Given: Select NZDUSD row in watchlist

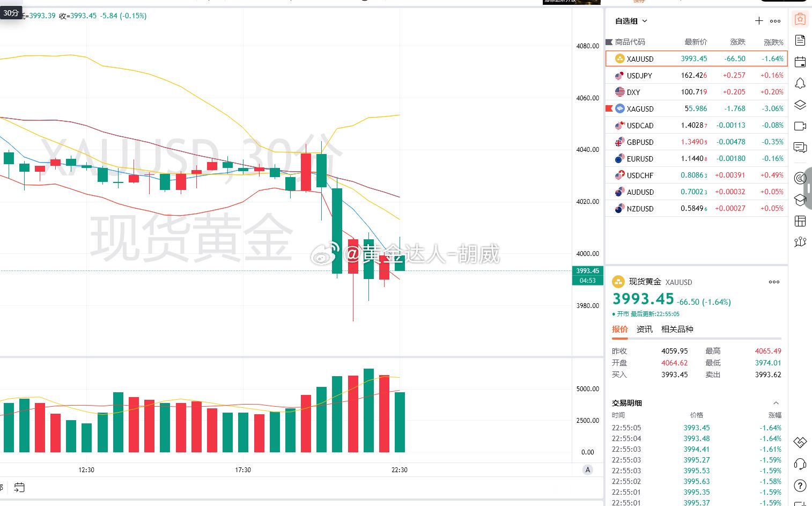Looking at the screenshot, I should 696,209.
